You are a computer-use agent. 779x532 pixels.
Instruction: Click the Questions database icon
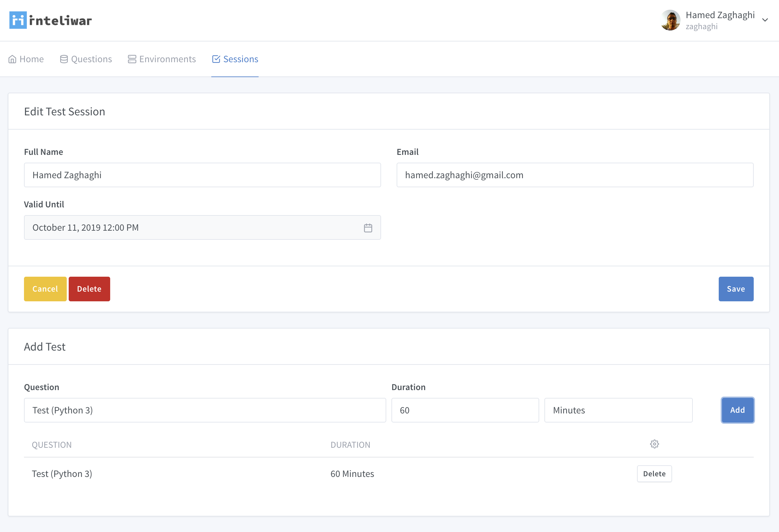tap(64, 59)
